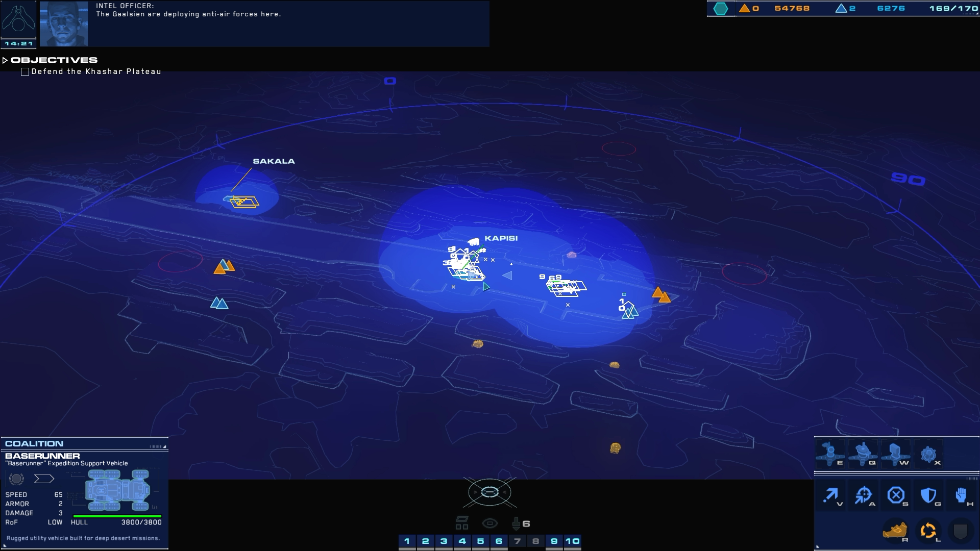This screenshot has width=980, height=551.
Task: Click the orange circular arrows icon
Action: click(927, 531)
